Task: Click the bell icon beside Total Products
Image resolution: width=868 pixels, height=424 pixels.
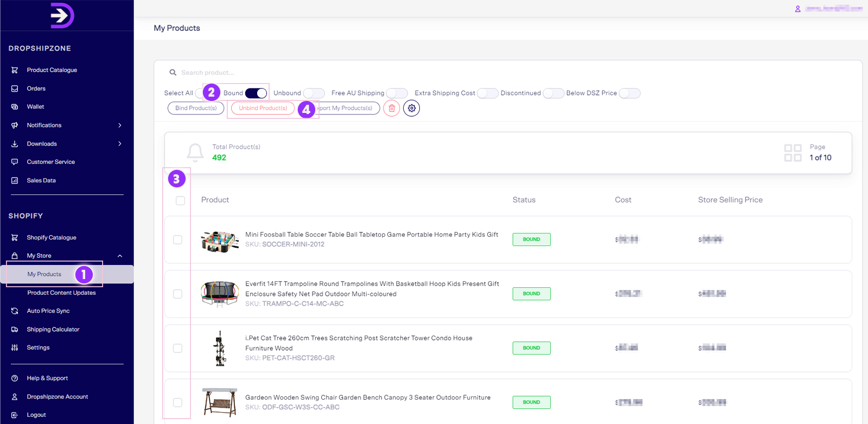Action: pyautogui.click(x=195, y=153)
